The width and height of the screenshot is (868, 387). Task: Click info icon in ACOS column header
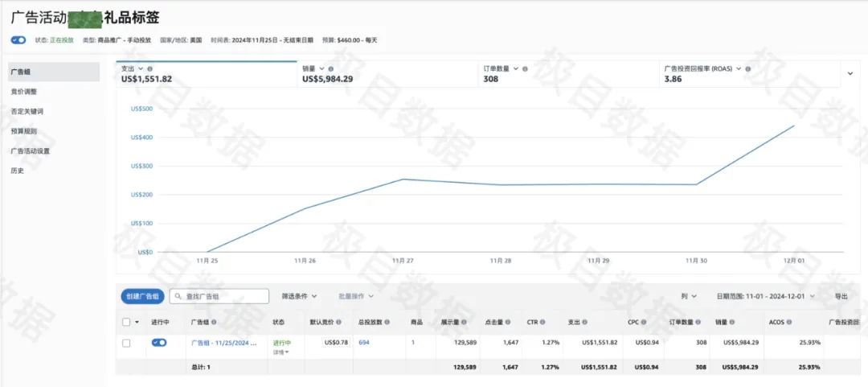(789, 322)
